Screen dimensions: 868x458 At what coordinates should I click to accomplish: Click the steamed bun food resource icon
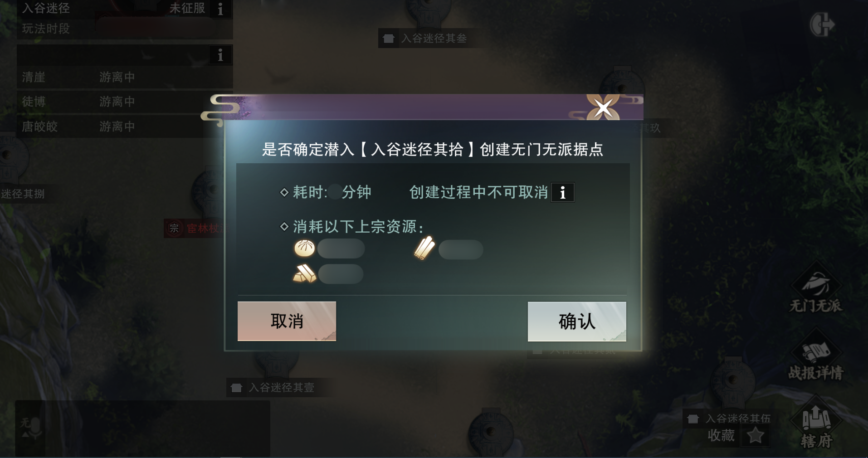tap(305, 248)
